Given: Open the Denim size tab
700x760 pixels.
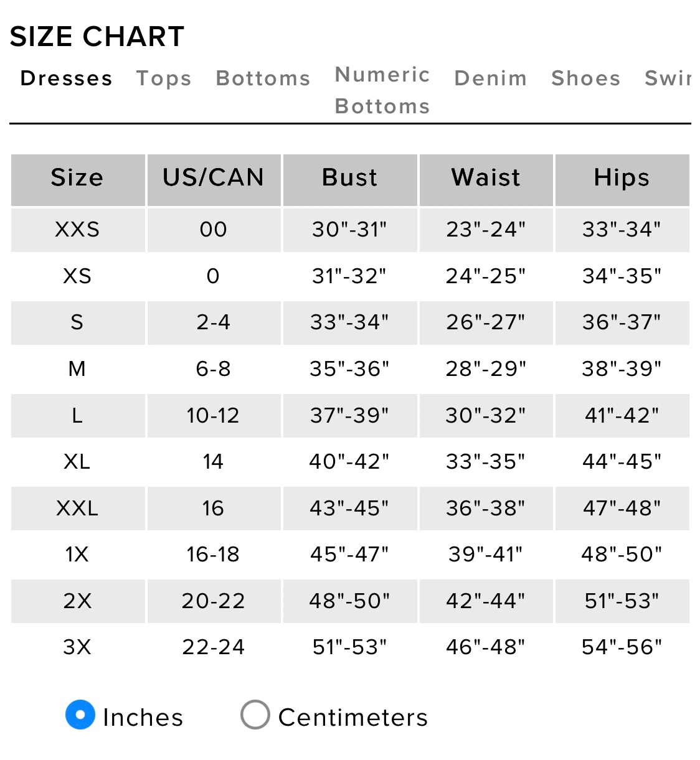Looking at the screenshot, I should 491,78.
